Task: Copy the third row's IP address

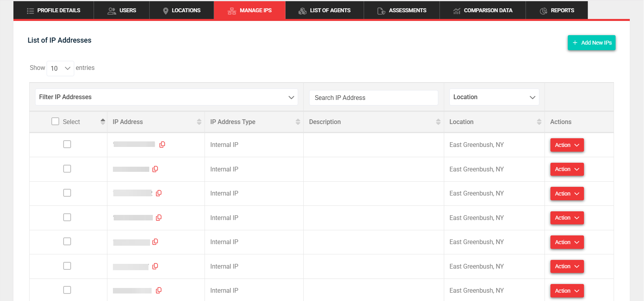Action: click(x=159, y=193)
